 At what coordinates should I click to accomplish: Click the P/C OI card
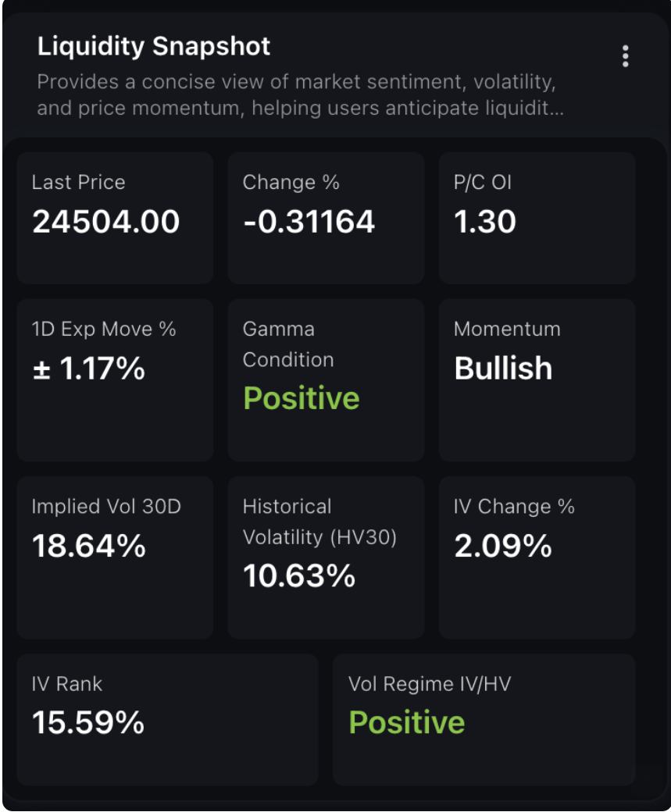pyautogui.click(x=537, y=218)
